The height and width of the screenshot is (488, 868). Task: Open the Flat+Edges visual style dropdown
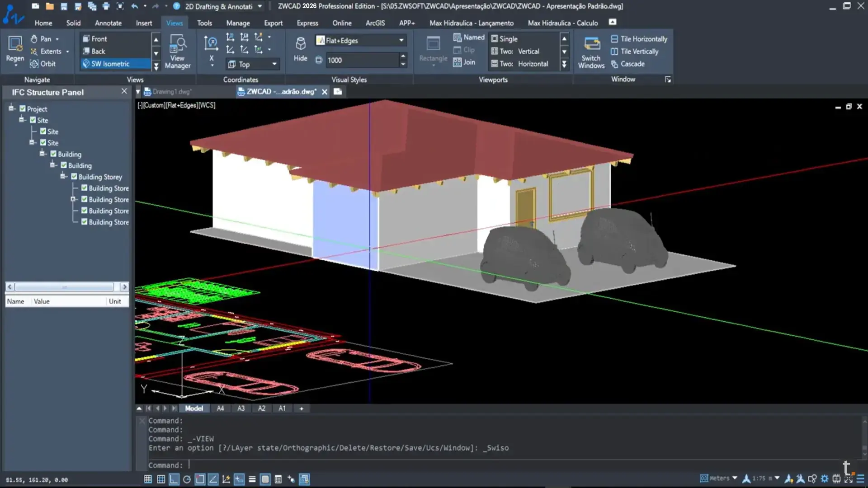401,41
